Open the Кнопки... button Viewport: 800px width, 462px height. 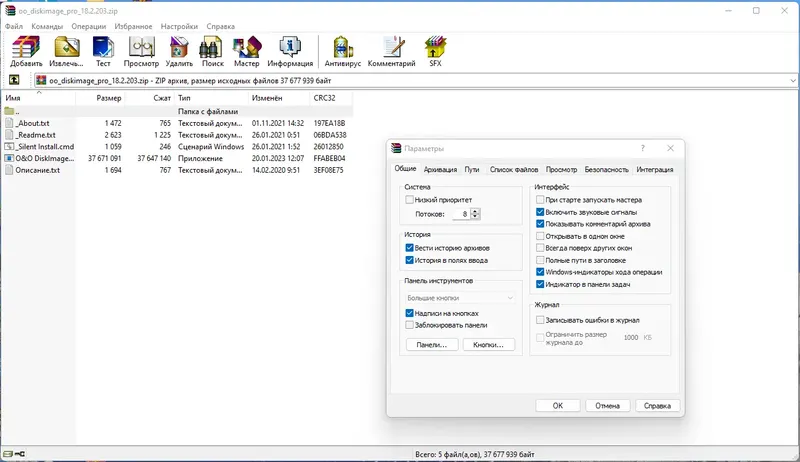488,345
